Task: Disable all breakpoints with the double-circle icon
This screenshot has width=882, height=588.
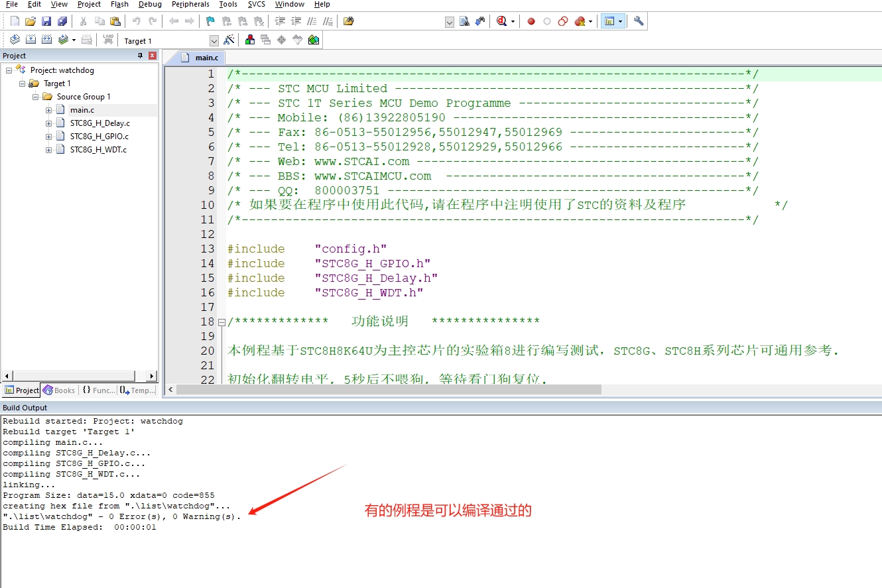Action: tap(563, 21)
